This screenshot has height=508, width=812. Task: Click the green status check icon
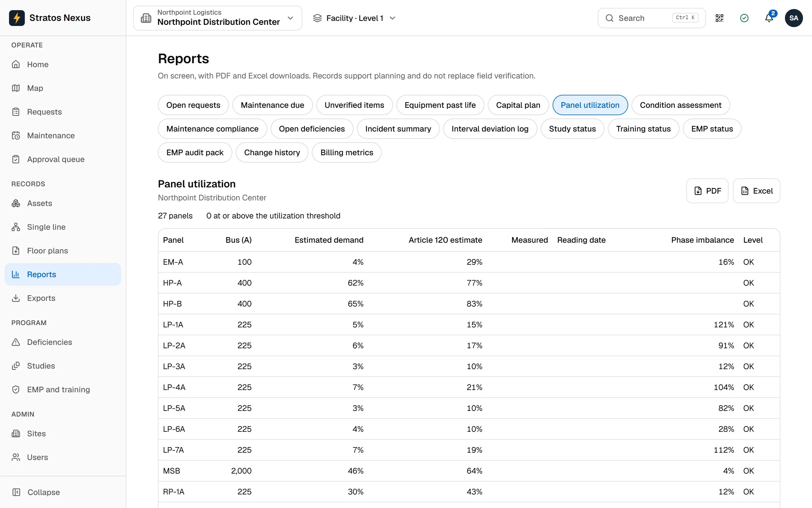[744, 18]
